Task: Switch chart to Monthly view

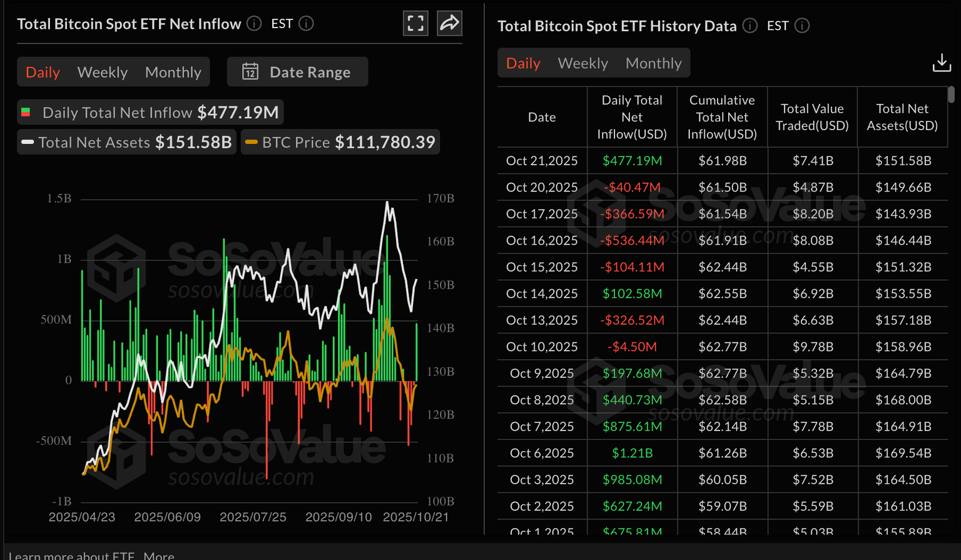Action: click(173, 72)
